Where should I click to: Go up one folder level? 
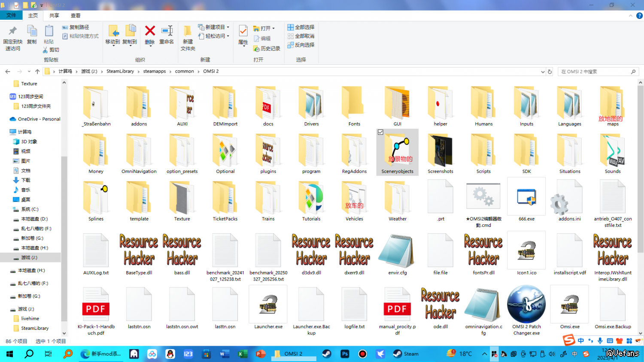[x=37, y=72]
